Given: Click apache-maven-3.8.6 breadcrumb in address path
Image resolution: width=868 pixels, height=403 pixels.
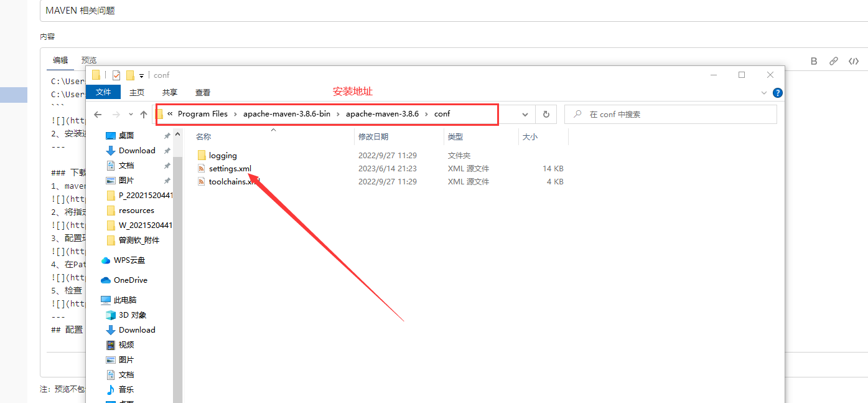Looking at the screenshot, I should point(383,114).
